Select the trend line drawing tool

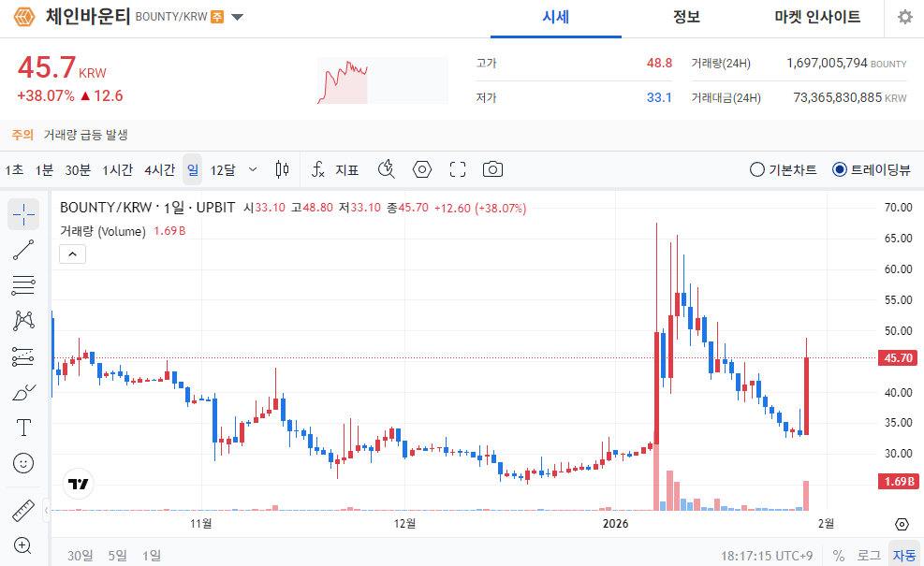click(x=23, y=249)
